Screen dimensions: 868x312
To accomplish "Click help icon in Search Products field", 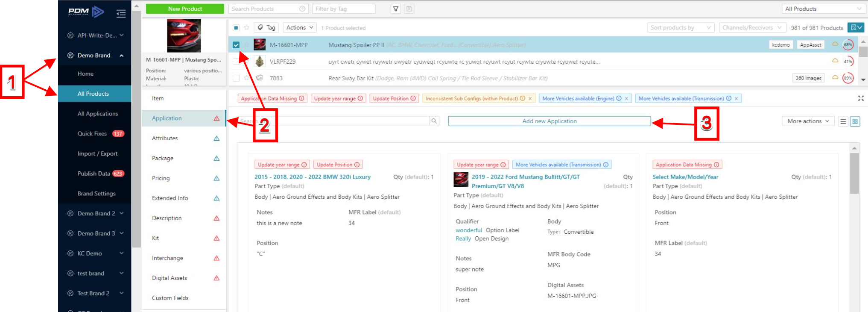I will [302, 9].
